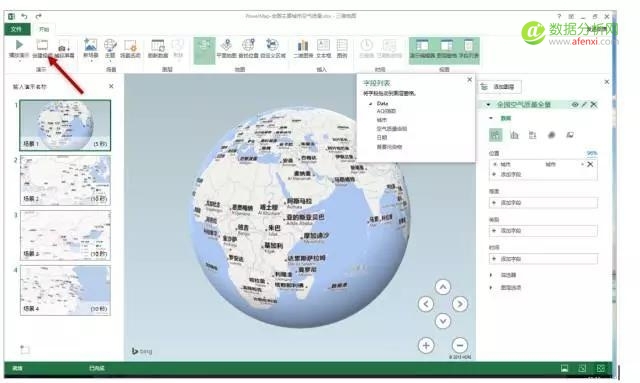Collapse the 全国空气质量全量 layer

tap(489, 105)
